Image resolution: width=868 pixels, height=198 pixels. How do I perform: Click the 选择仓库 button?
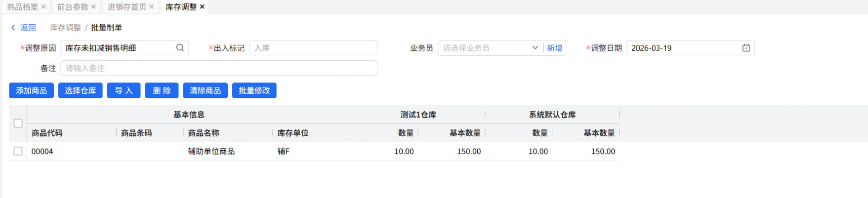coord(80,91)
